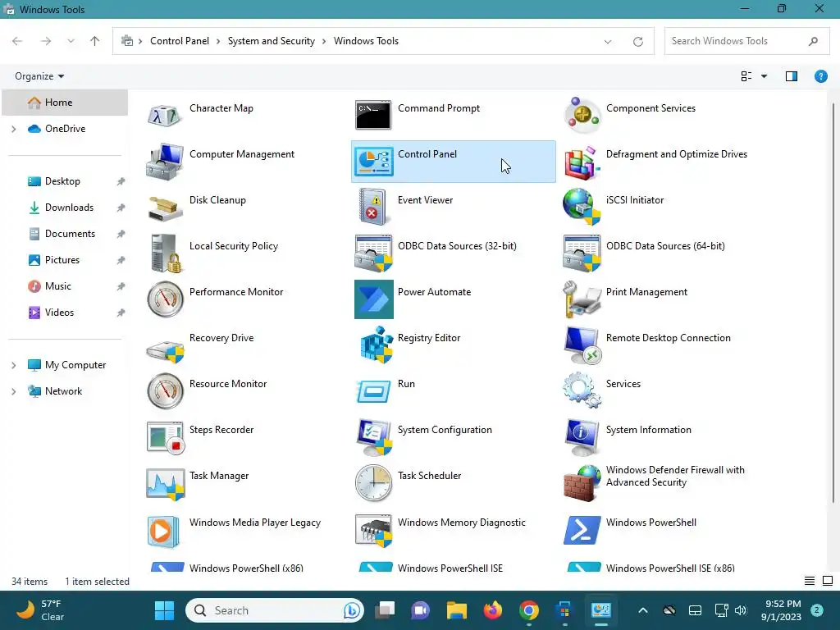Viewport: 840px width, 630px height.
Task: Open Windows Memory Diagnostic chip icon
Action: (x=373, y=531)
